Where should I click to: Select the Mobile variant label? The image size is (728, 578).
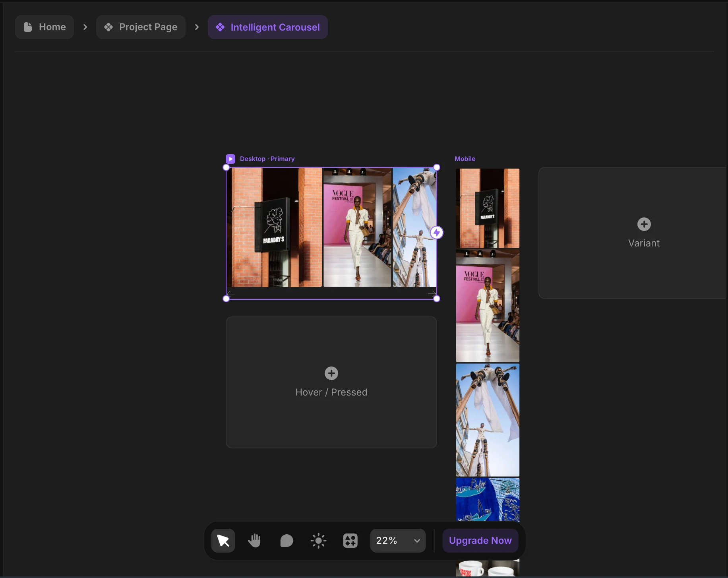[465, 159]
